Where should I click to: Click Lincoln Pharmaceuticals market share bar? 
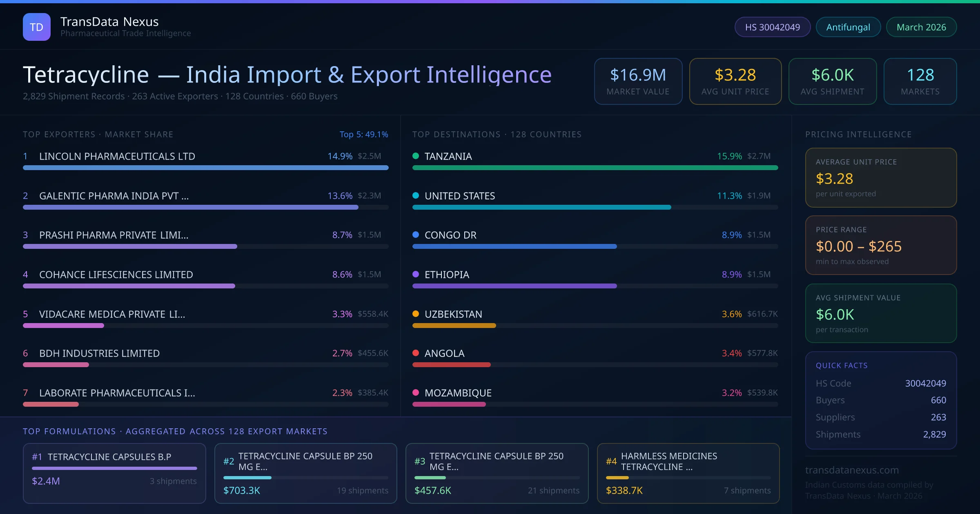(x=205, y=168)
